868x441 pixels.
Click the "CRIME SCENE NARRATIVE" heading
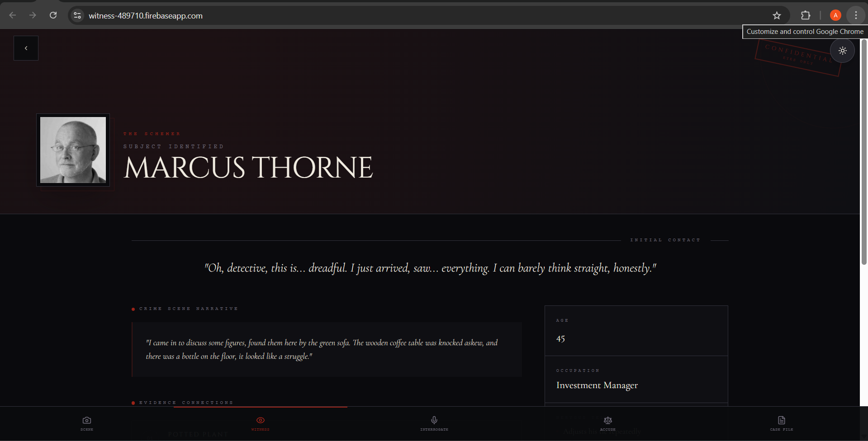click(189, 309)
